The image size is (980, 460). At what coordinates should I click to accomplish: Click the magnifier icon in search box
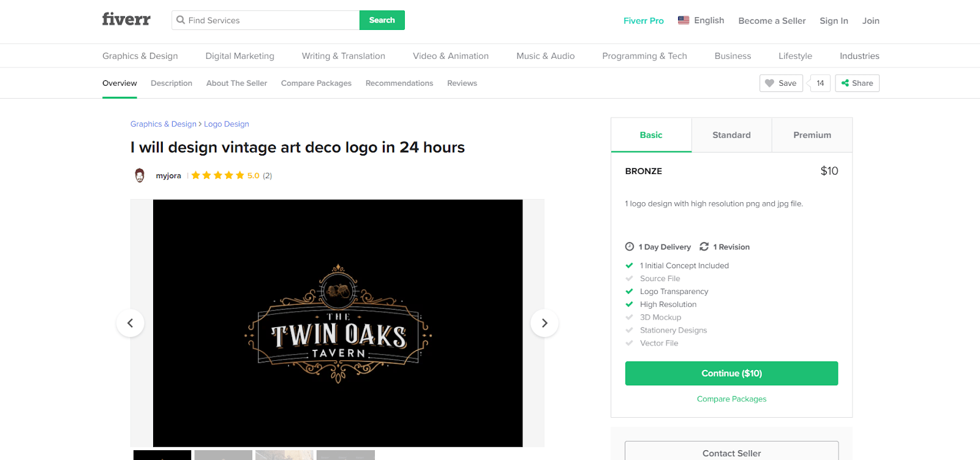pos(181,20)
